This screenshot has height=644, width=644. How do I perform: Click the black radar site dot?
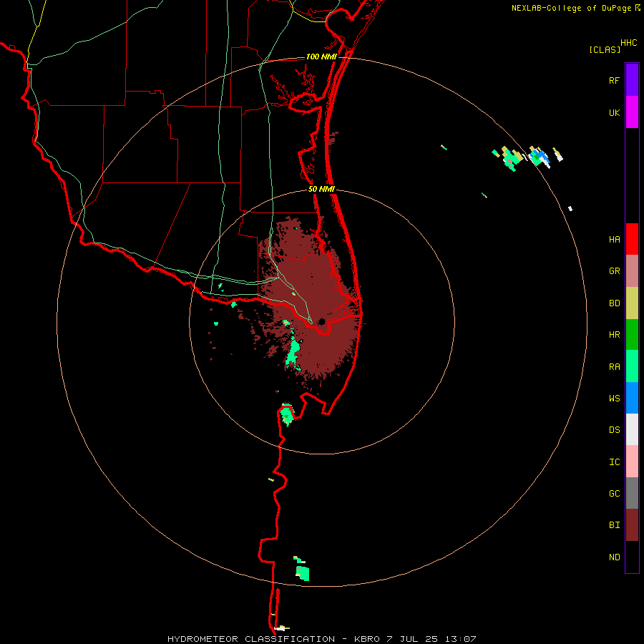click(321, 321)
